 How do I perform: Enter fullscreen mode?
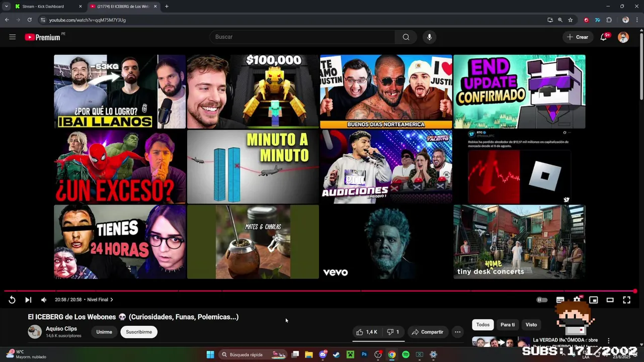(x=626, y=300)
